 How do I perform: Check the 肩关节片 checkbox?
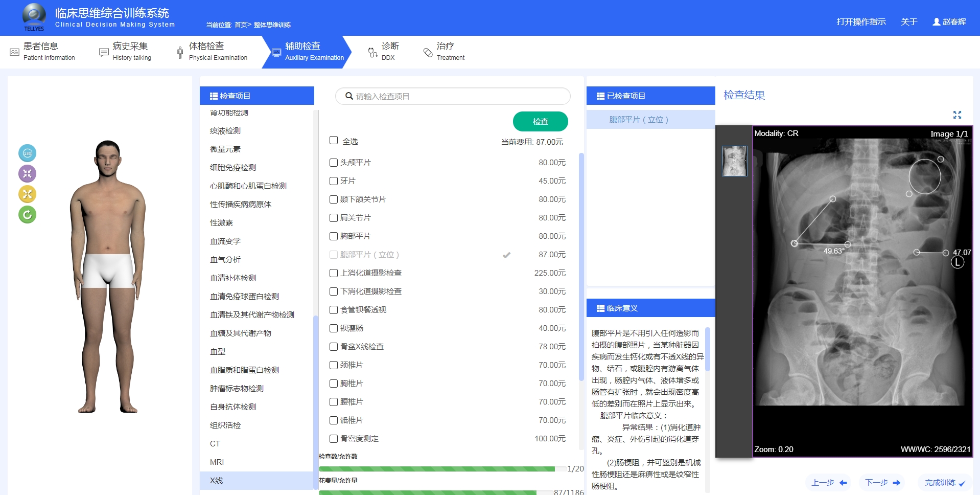coord(334,218)
